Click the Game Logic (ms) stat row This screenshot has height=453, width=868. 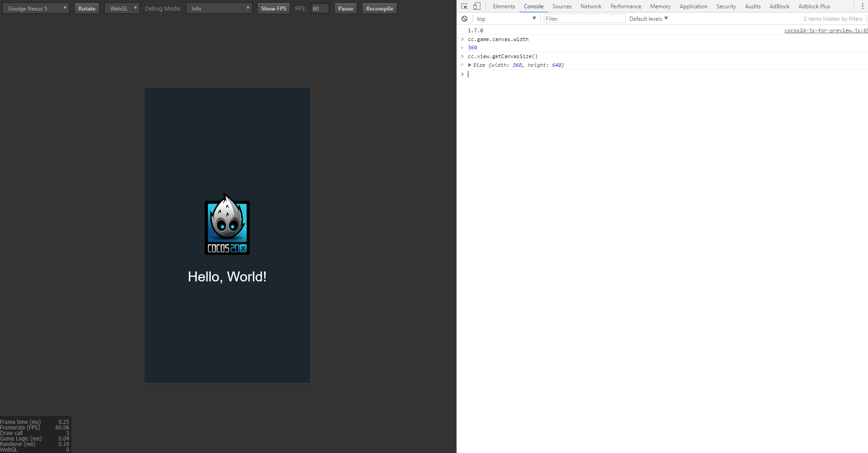pyautogui.click(x=35, y=439)
